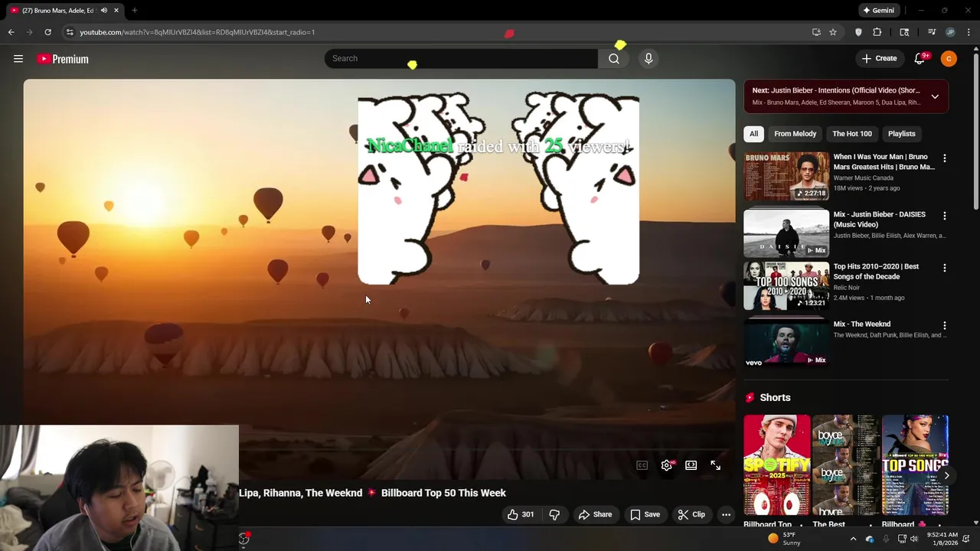
Task: Click the Create button
Action: pos(879,58)
